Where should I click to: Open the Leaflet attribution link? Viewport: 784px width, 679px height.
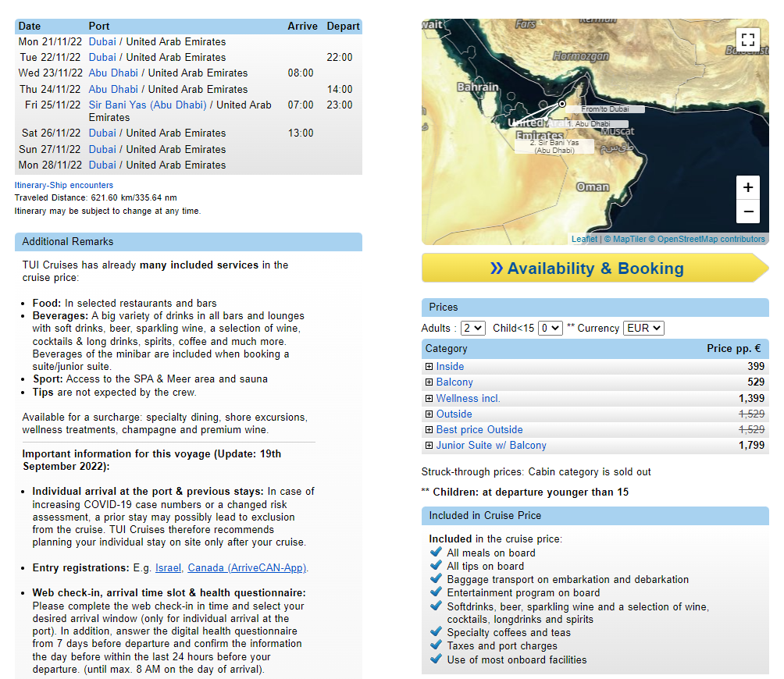point(585,240)
